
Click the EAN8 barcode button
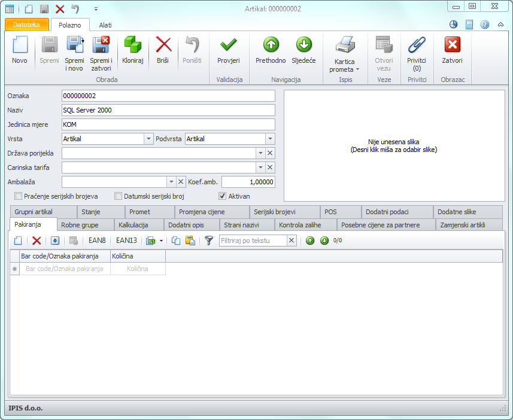tap(97, 241)
